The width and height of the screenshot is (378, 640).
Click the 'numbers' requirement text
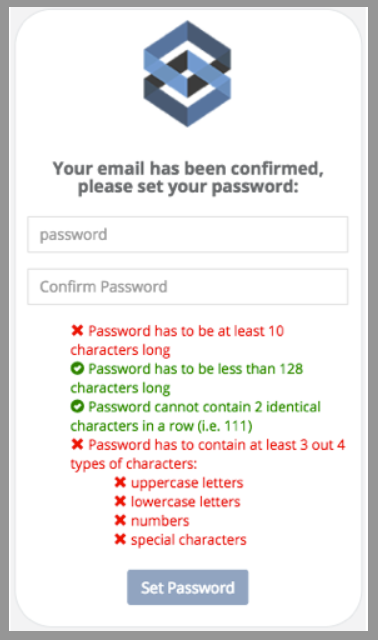[160, 521]
